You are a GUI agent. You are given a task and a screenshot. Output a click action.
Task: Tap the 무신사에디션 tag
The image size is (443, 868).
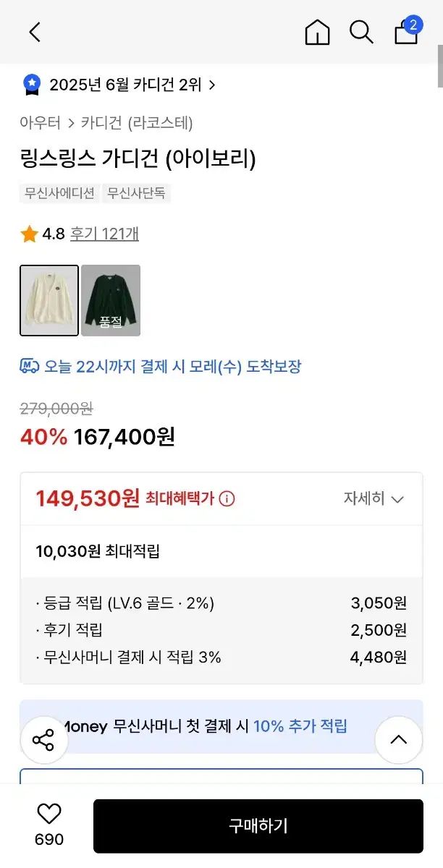[59, 193]
